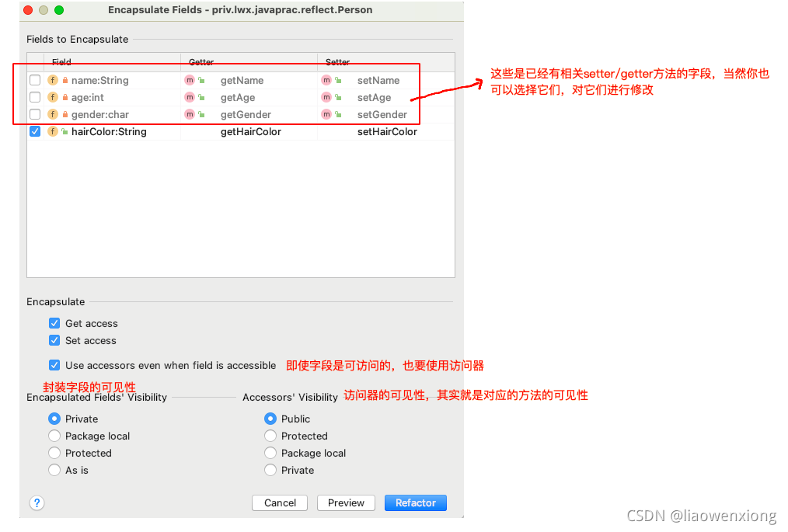
Task: Click the green visibility icon beside getName
Action: tap(201, 80)
